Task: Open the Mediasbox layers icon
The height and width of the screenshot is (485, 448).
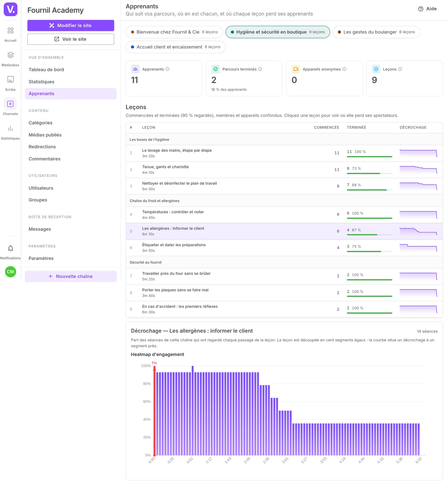Action: (x=10, y=55)
